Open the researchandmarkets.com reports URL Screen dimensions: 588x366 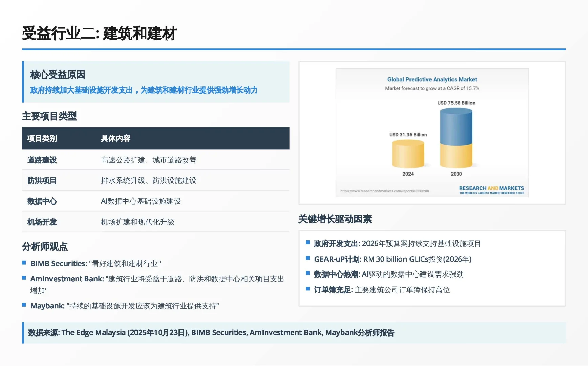pyautogui.click(x=385, y=191)
